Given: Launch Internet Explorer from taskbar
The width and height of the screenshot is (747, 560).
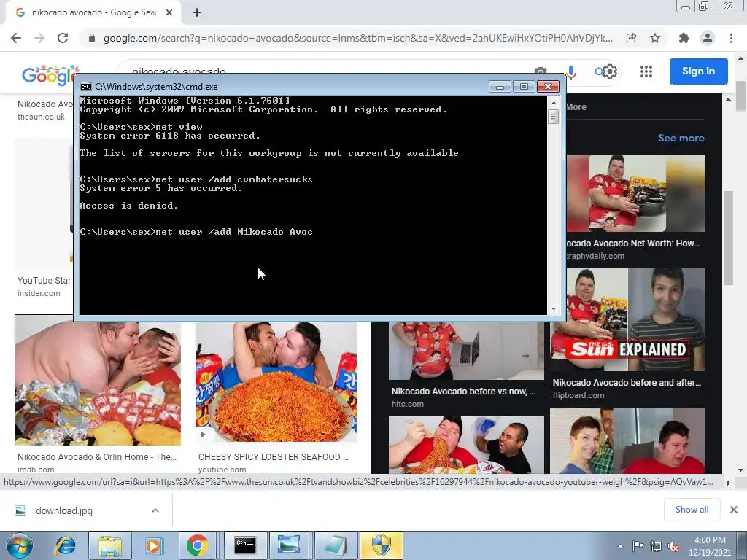Looking at the screenshot, I should point(65,545).
